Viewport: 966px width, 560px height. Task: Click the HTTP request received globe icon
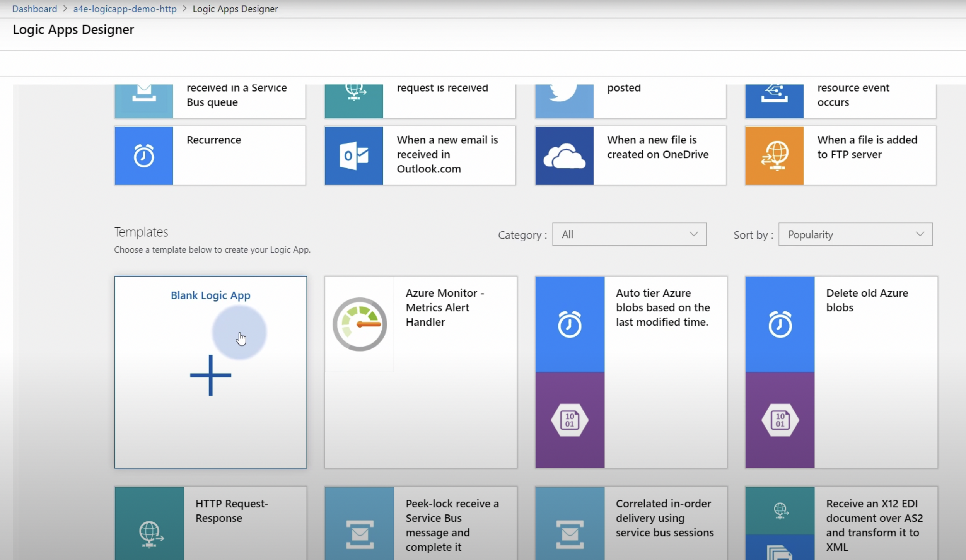pos(354,101)
